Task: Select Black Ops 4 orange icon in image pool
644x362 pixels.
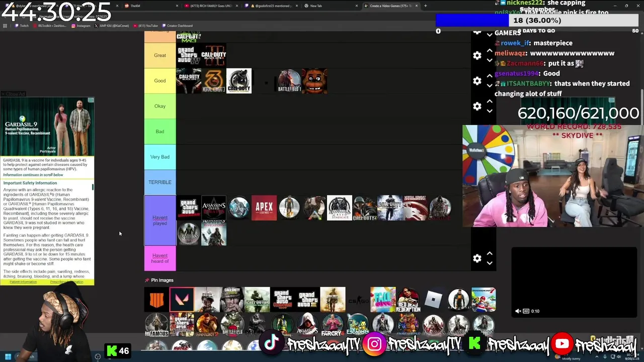Action: point(156,300)
